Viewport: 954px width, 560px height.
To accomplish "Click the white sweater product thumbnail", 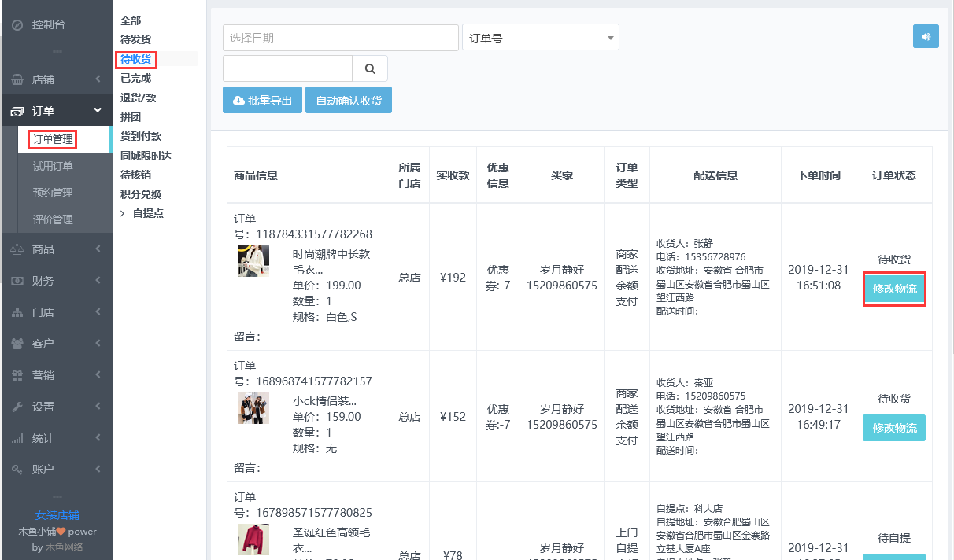I will click(253, 261).
